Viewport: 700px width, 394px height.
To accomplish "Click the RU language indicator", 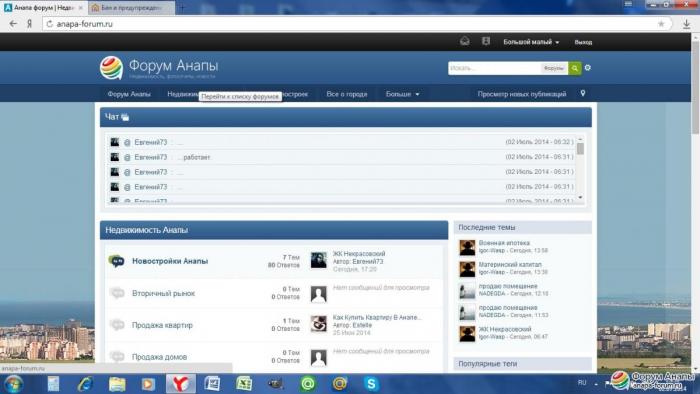I will (582, 383).
